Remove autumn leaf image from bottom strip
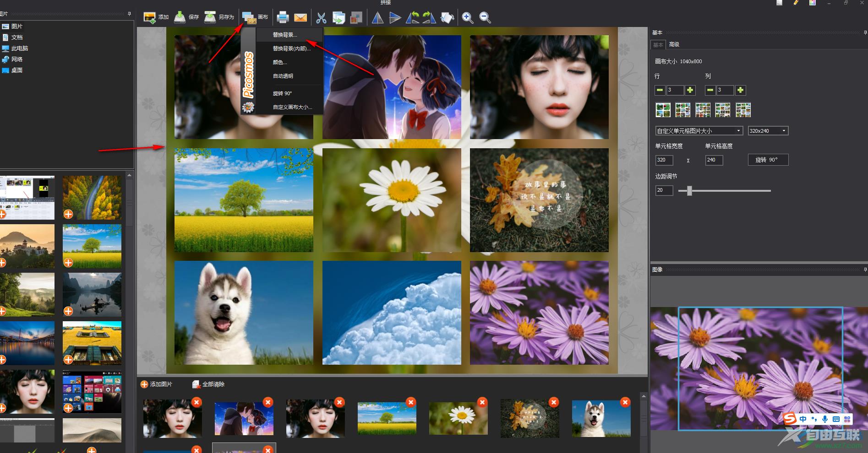This screenshot has height=453, width=868. [x=554, y=402]
